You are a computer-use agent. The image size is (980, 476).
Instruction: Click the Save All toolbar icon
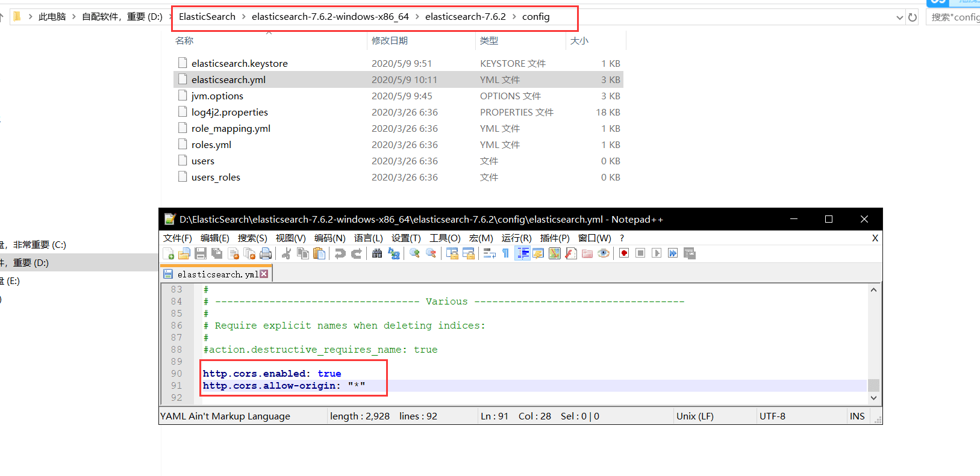click(x=217, y=253)
